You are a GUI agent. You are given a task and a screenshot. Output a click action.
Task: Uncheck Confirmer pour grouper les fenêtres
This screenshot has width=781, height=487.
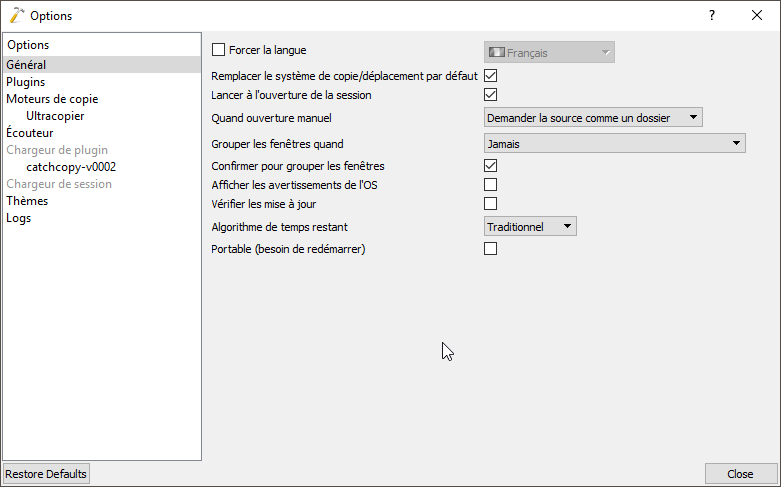click(491, 166)
